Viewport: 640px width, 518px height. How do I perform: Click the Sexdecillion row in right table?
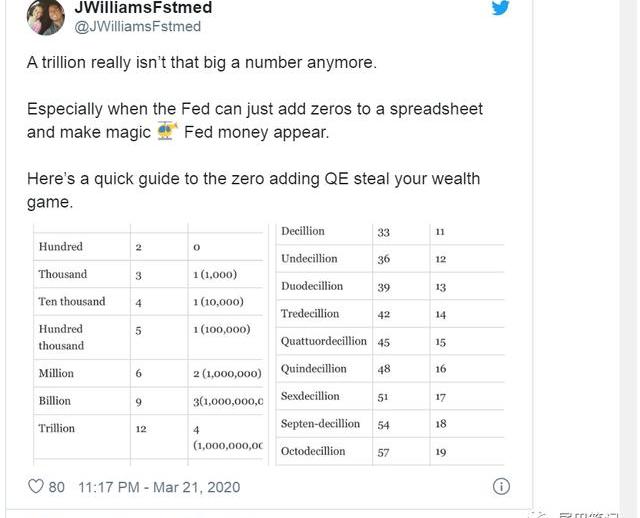click(x=311, y=396)
